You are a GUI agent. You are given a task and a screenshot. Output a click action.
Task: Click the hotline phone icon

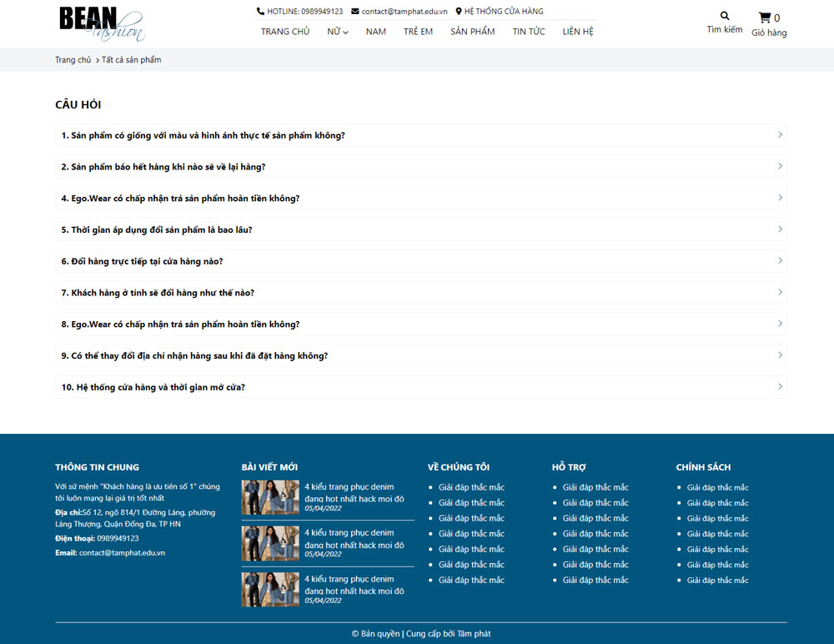[260, 12]
